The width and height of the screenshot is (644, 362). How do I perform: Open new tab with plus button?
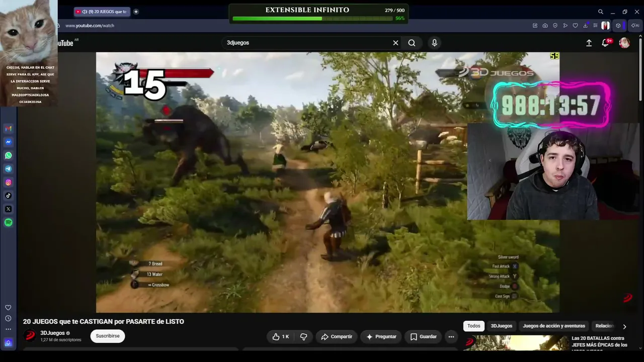(x=136, y=12)
